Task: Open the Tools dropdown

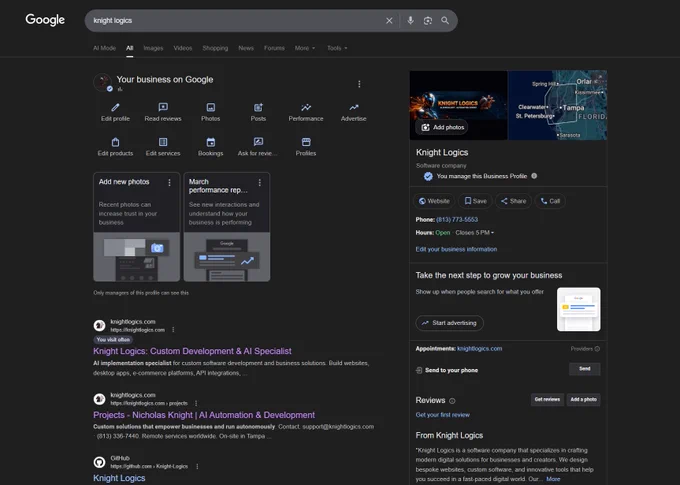Action: tap(337, 48)
